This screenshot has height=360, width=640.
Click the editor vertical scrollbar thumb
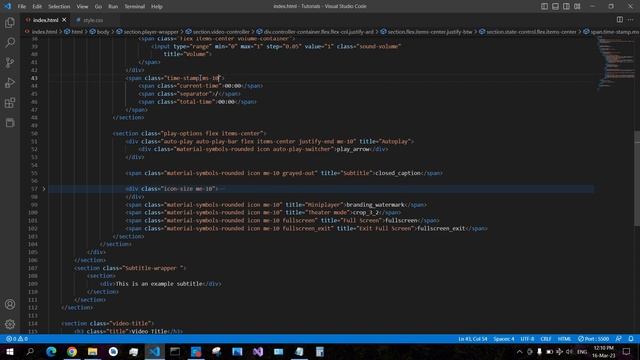[x=637, y=178]
